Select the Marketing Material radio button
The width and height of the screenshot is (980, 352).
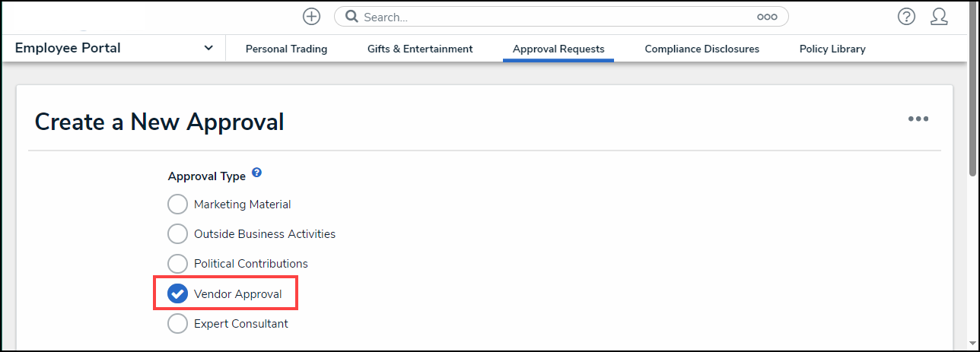[177, 205]
